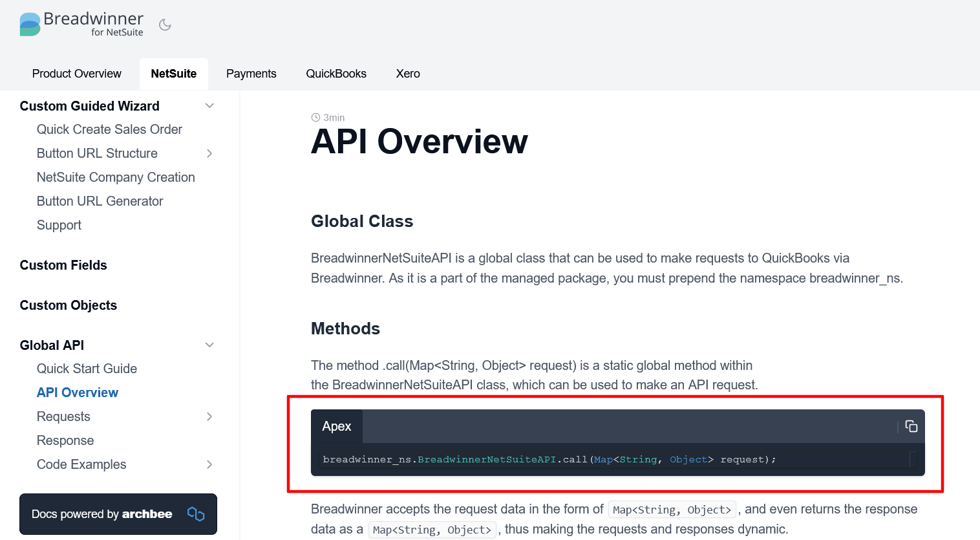Open the Support page in sidebar
This screenshot has height=540, width=980.
click(59, 225)
